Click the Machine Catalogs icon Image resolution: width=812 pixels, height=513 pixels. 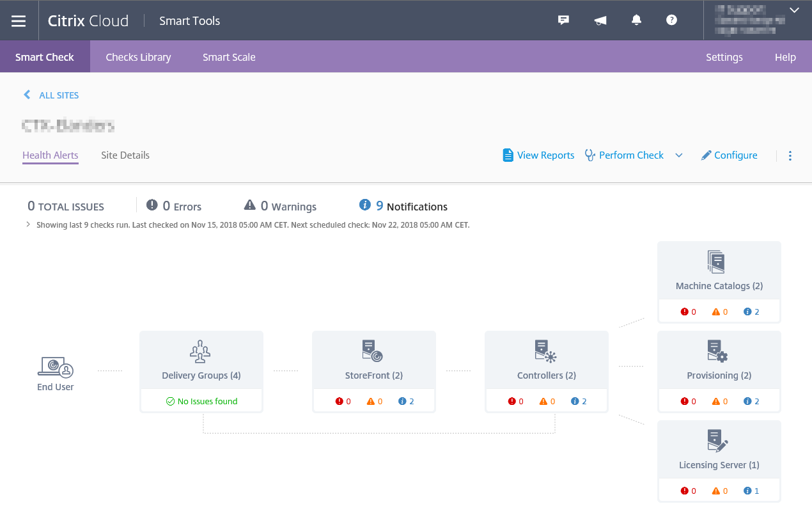[x=717, y=262]
